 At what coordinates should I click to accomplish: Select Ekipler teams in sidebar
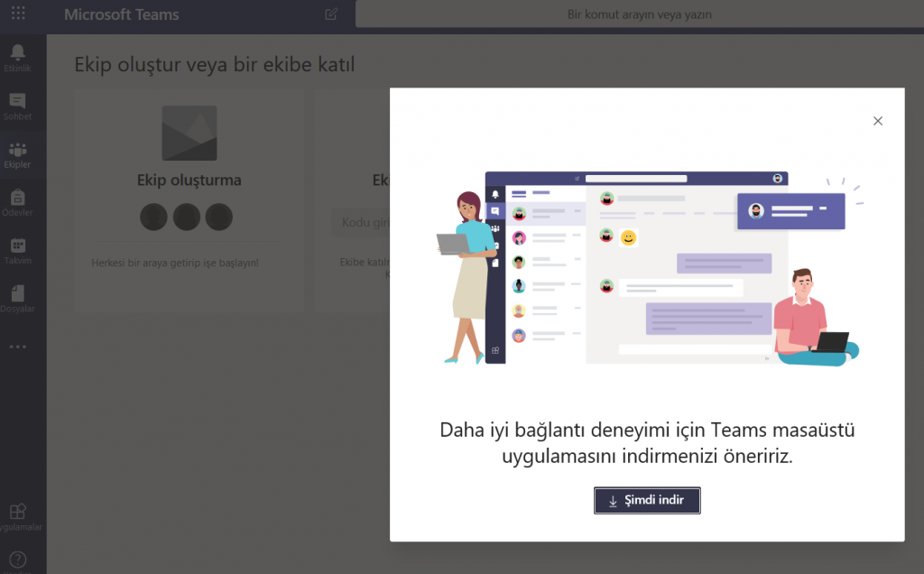pyautogui.click(x=18, y=155)
